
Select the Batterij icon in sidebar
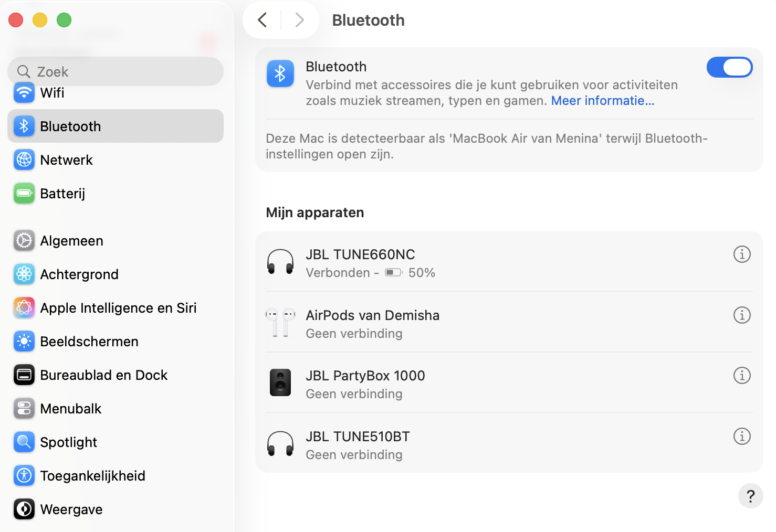coord(24,193)
